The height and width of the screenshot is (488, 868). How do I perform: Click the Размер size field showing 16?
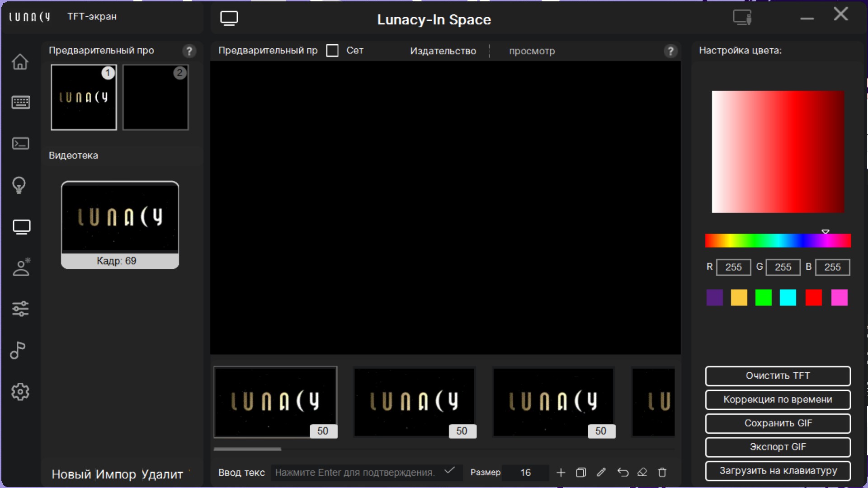point(525,473)
